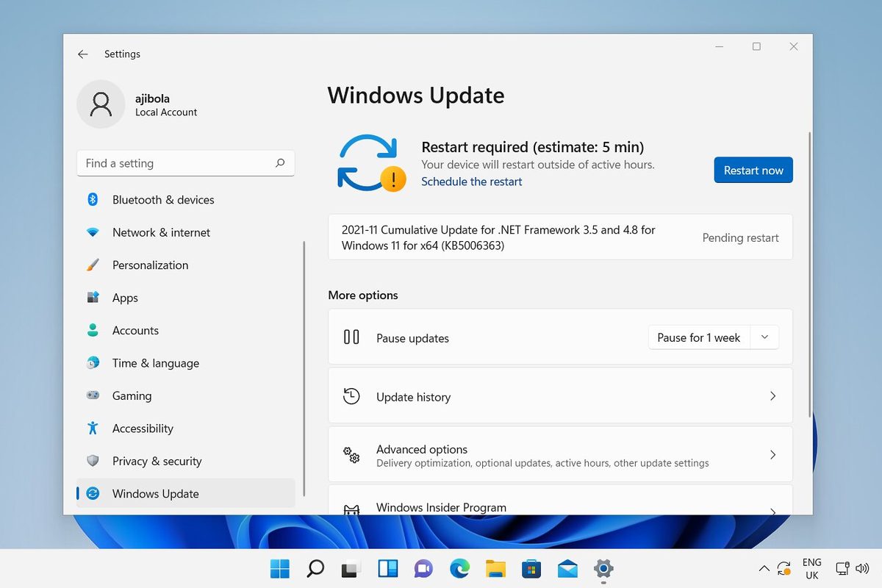This screenshot has height=588, width=882.
Task: Show hidden icons in the system tray
Action: tap(764, 568)
